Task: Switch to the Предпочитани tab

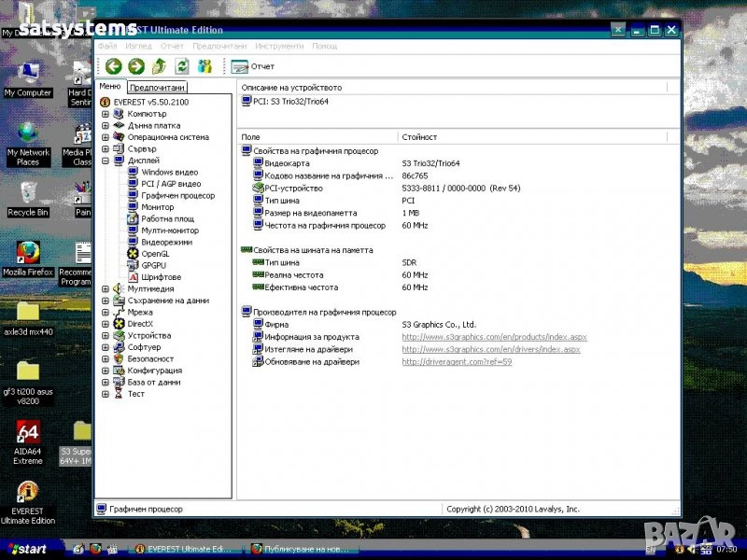Action: pos(156,87)
